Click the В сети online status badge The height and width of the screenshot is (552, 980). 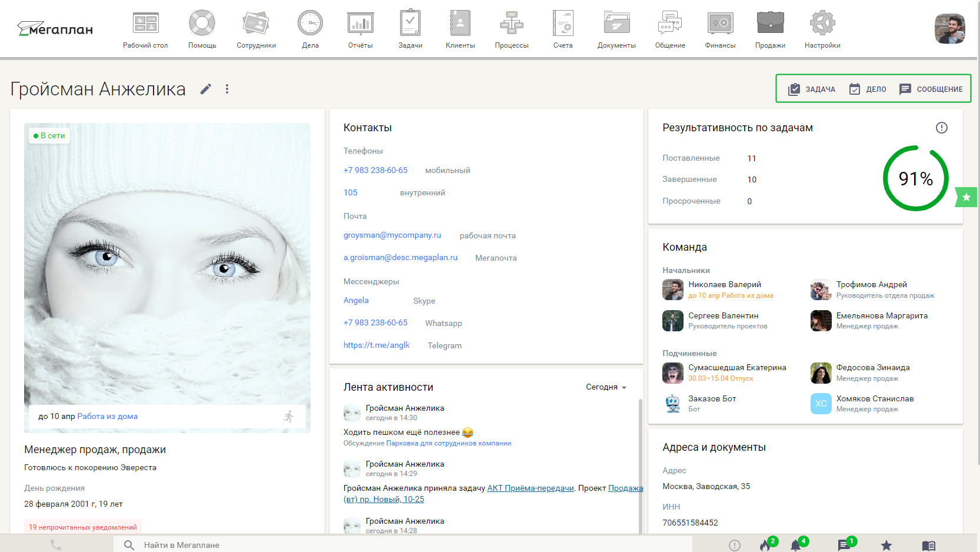[49, 135]
